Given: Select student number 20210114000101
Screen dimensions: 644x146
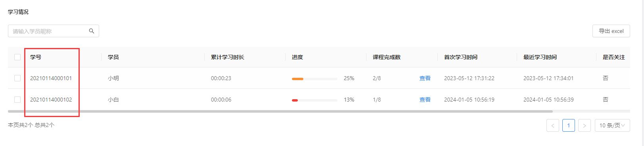Looking at the screenshot, I should coord(51,78).
